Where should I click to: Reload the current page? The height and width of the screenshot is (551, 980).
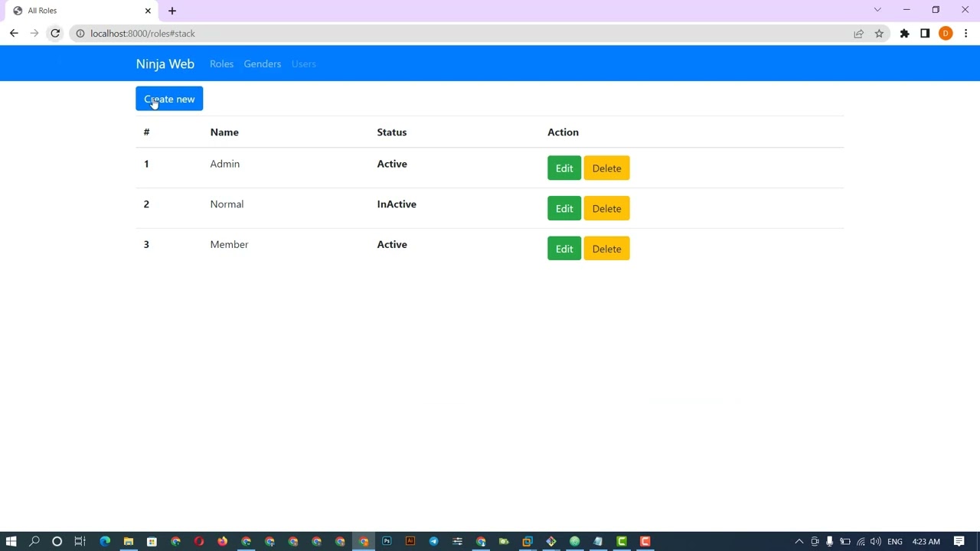(55, 34)
